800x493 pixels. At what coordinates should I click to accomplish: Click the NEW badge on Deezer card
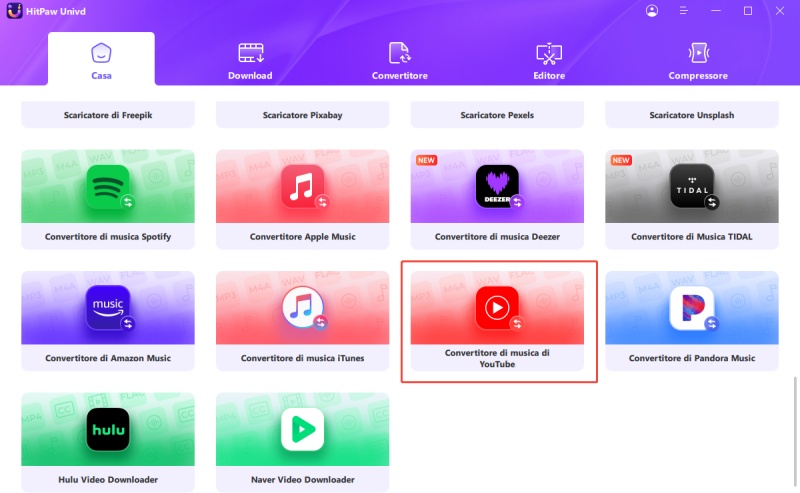[x=426, y=160]
